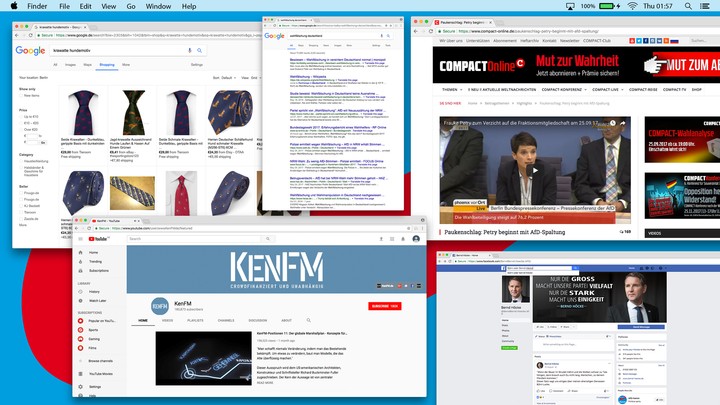Open the YouTube account avatar
Image resolution: width=720 pixels, height=405 pixels.
(x=416, y=239)
